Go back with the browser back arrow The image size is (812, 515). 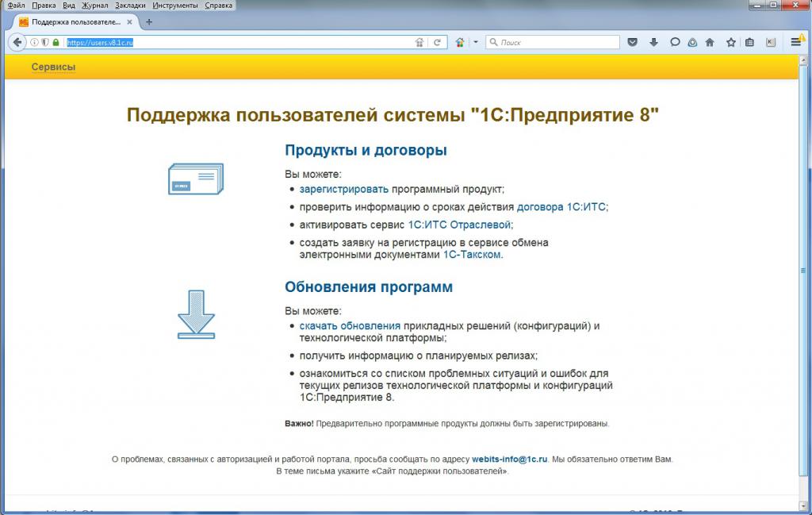click(17, 43)
